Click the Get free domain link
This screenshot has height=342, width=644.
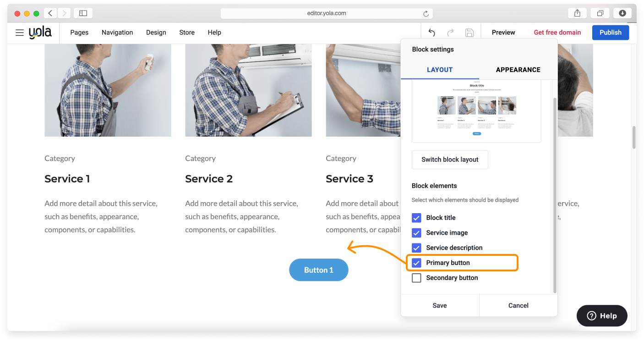[557, 33]
